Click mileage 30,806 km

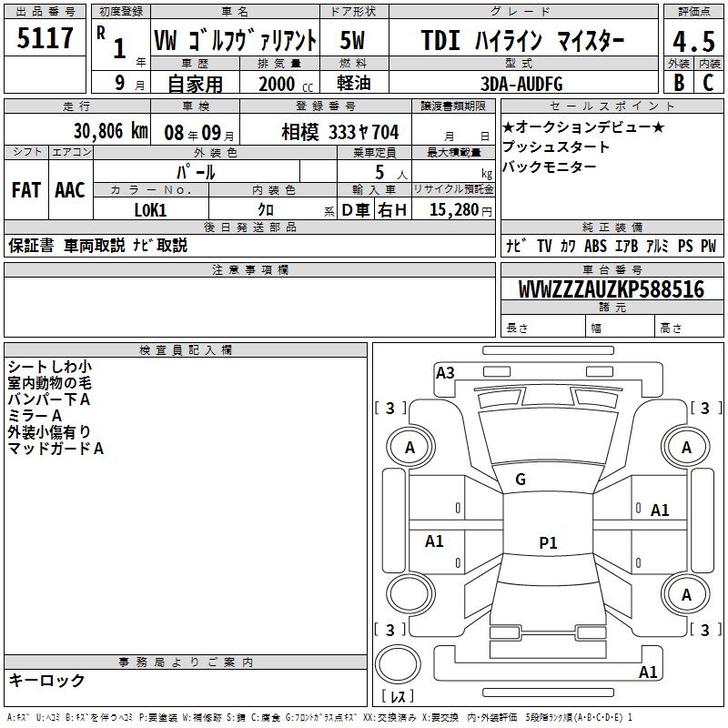coord(111,131)
